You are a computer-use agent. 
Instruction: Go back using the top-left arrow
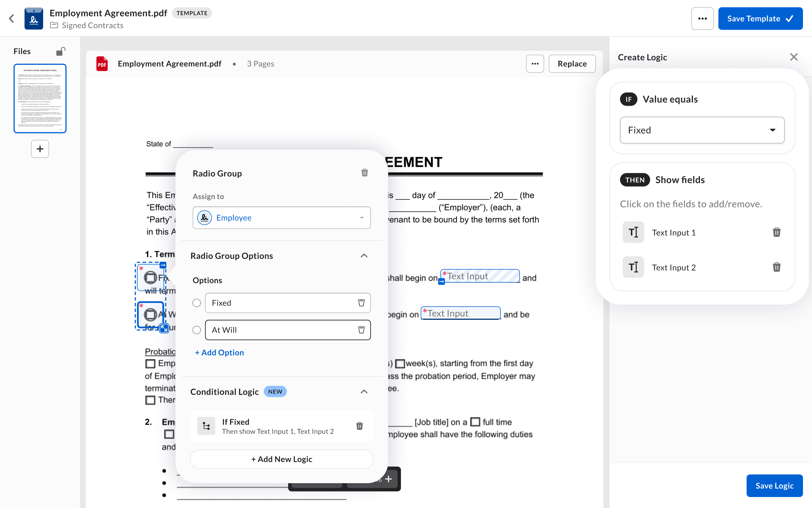[11, 18]
